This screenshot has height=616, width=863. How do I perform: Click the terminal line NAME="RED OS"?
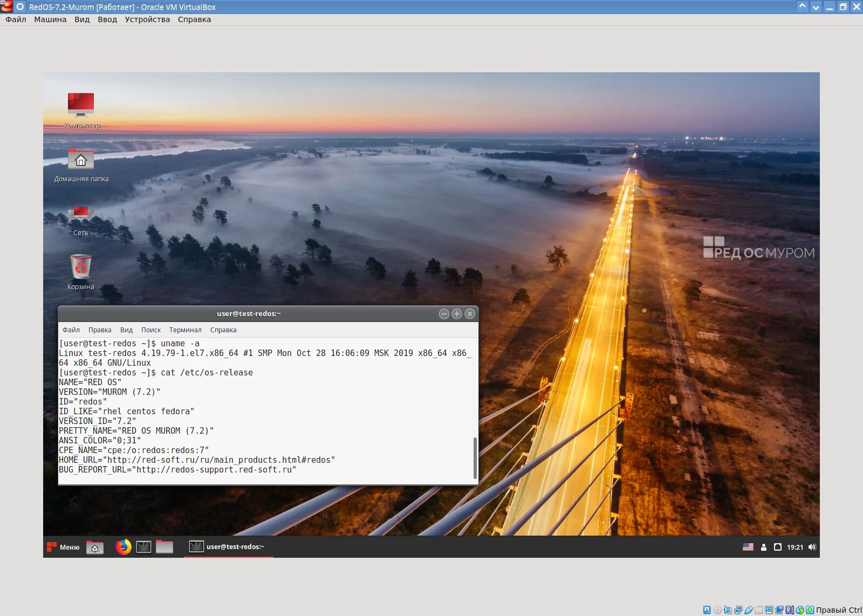(x=90, y=382)
